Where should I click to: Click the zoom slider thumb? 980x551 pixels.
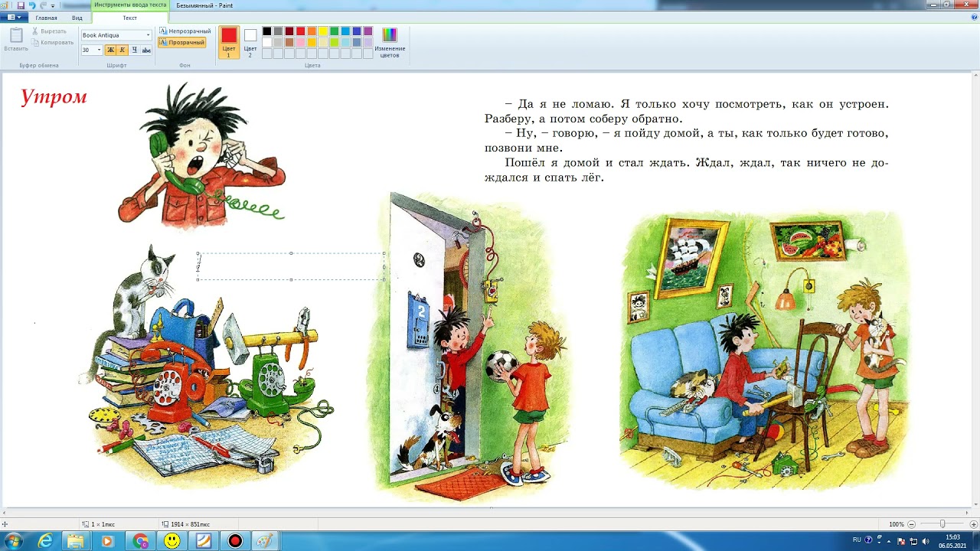[x=942, y=524]
